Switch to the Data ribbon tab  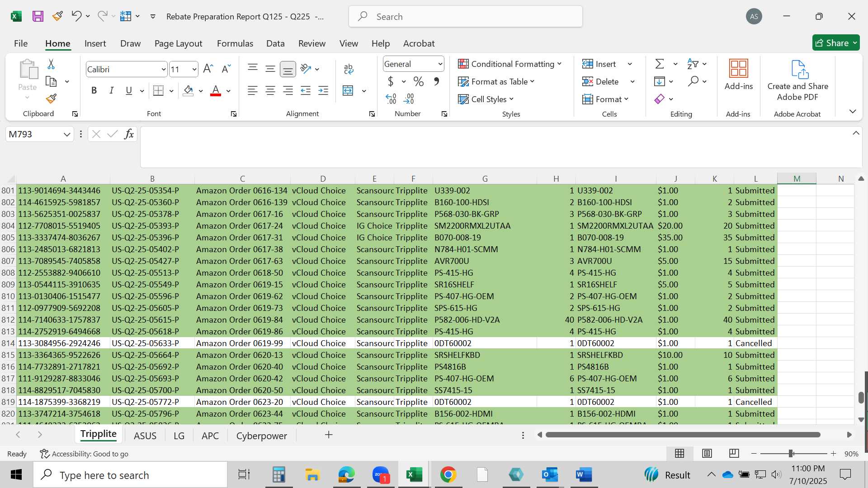point(275,43)
